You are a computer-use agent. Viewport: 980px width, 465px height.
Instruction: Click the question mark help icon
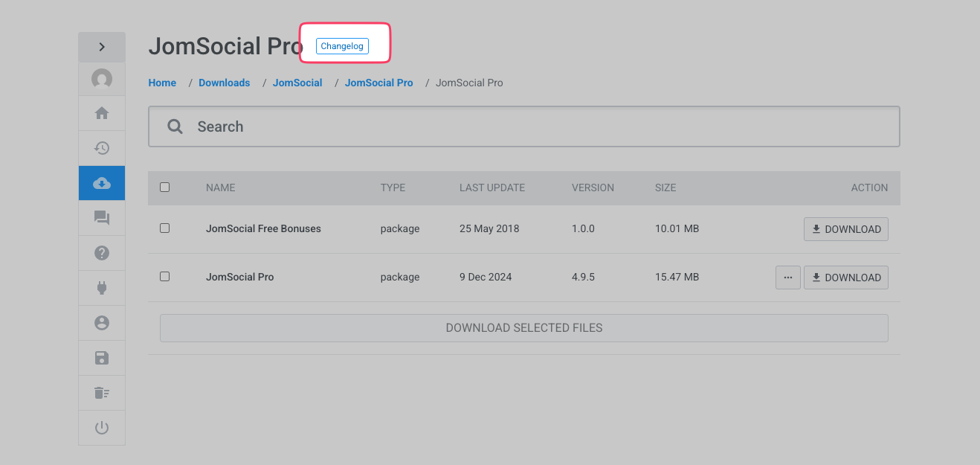[x=102, y=253]
